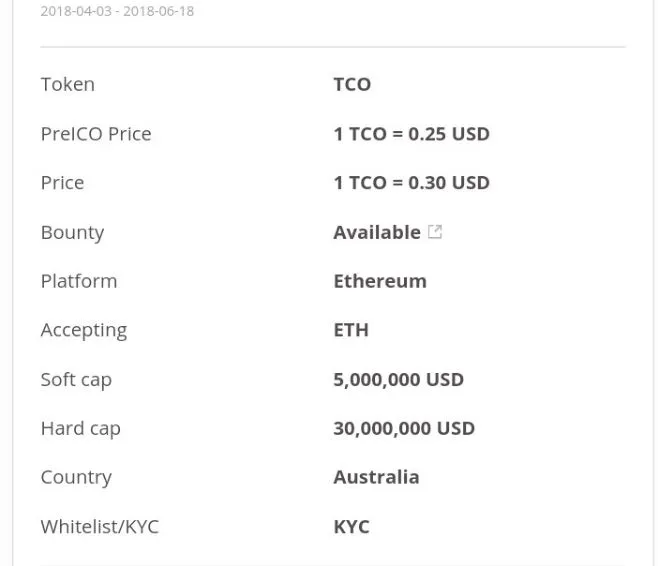Click the Accepting label

(84, 331)
